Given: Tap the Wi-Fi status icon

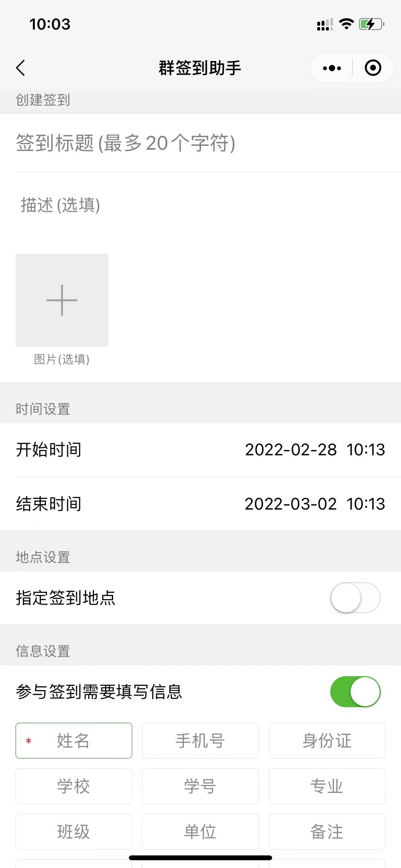Looking at the screenshot, I should tap(346, 24).
